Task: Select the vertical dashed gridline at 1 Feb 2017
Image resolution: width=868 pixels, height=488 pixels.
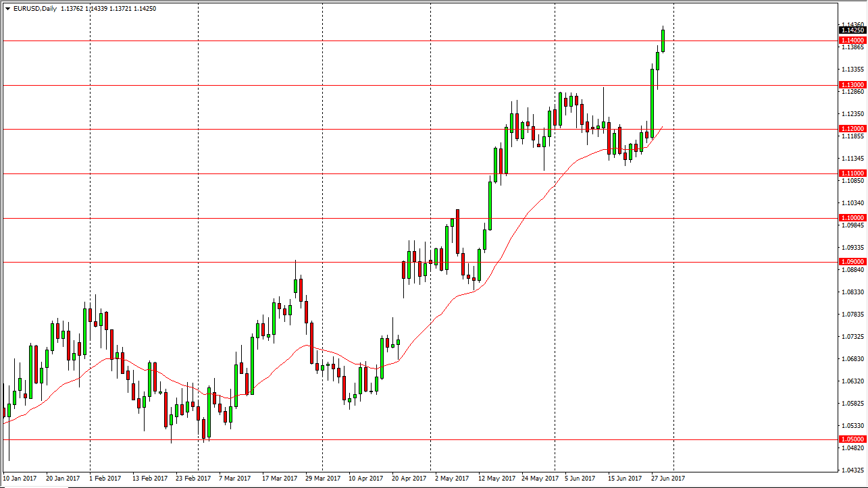Action: point(90,236)
